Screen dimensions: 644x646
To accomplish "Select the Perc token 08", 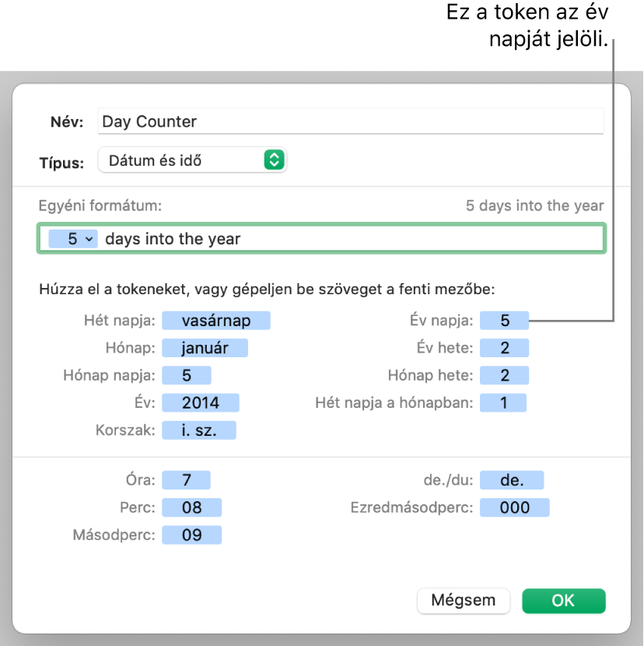I will 192,507.
